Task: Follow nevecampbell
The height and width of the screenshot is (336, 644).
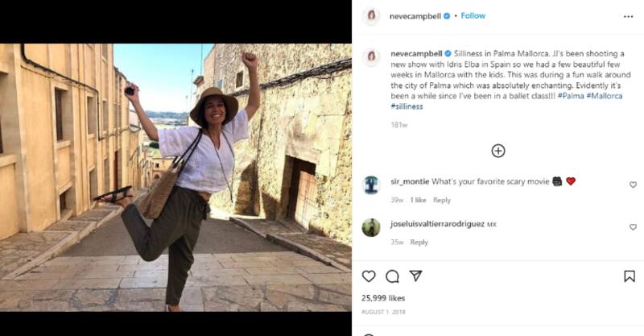Action: tap(473, 15)
